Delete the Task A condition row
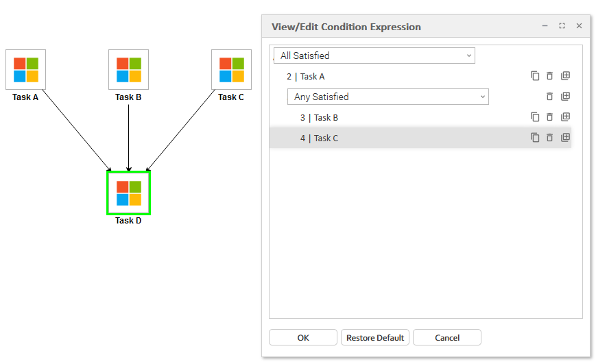Screen dimensions: 596x364 tap(549, 76)
